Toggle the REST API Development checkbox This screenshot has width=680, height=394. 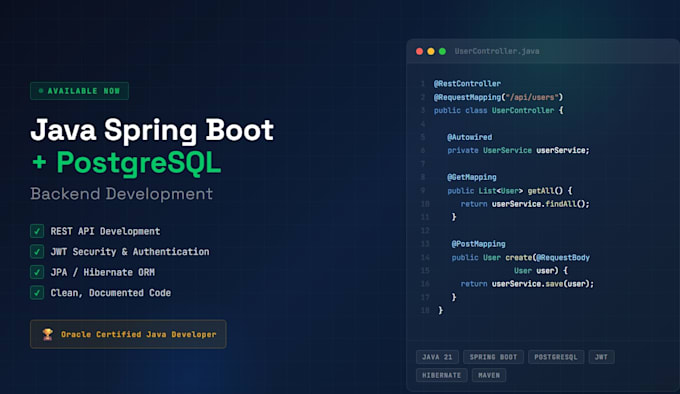[37, 231]
